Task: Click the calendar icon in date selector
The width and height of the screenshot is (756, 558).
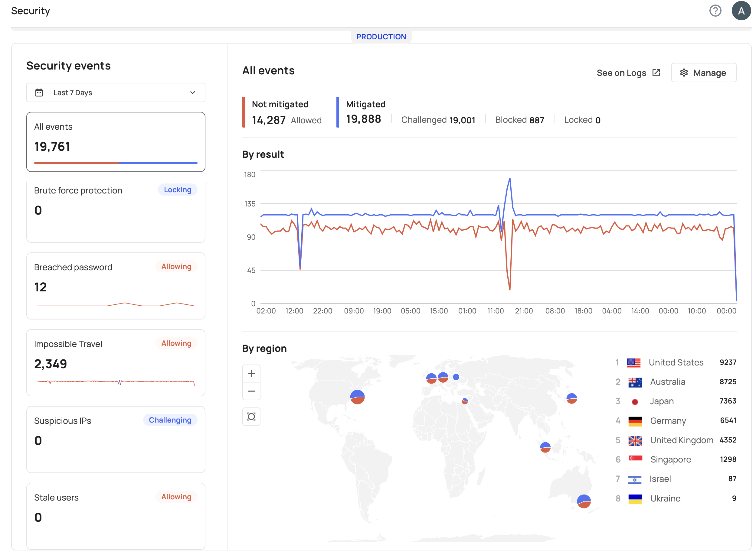Action: coord(39,92)
